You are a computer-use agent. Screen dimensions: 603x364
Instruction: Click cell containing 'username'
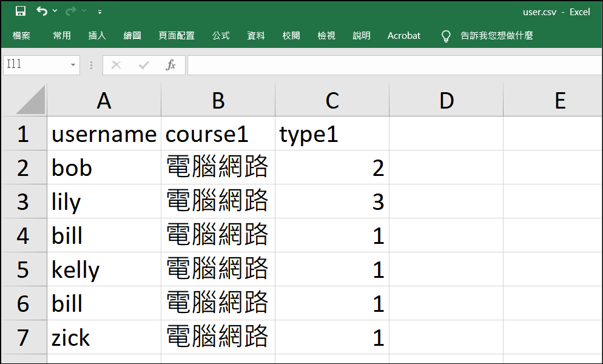104,133
